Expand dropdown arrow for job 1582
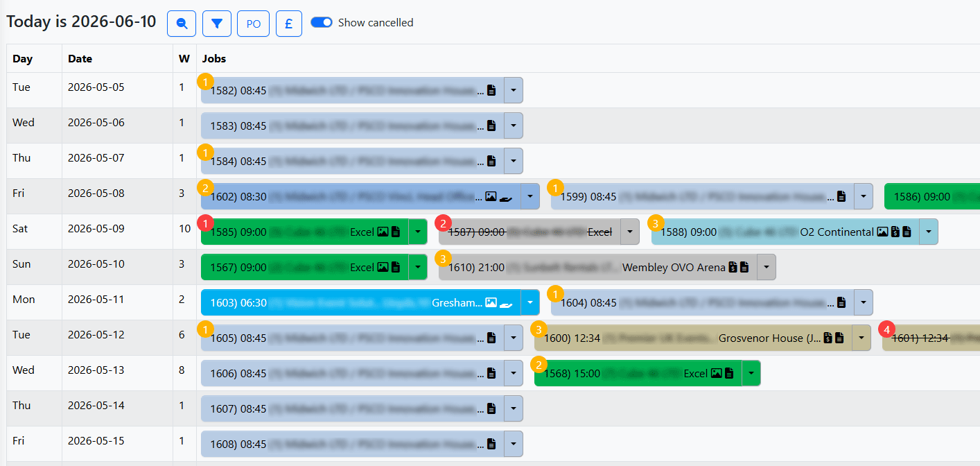Screen dimensions: 980x466 [514, 90]
